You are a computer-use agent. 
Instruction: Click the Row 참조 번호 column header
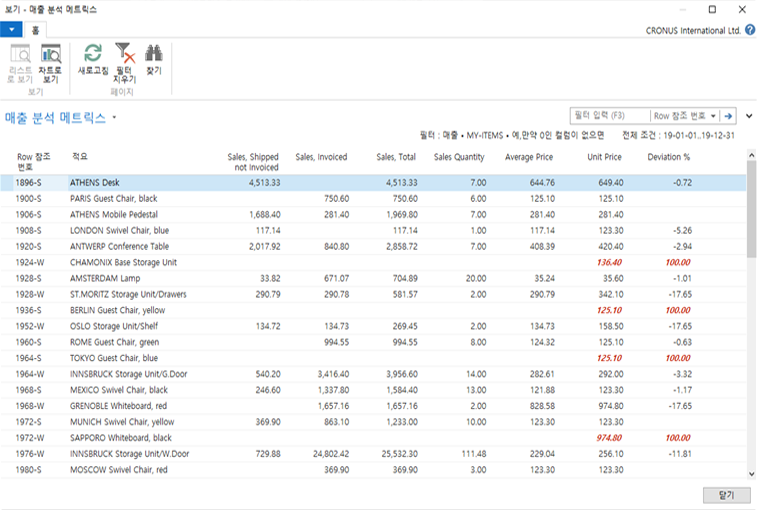33,162
